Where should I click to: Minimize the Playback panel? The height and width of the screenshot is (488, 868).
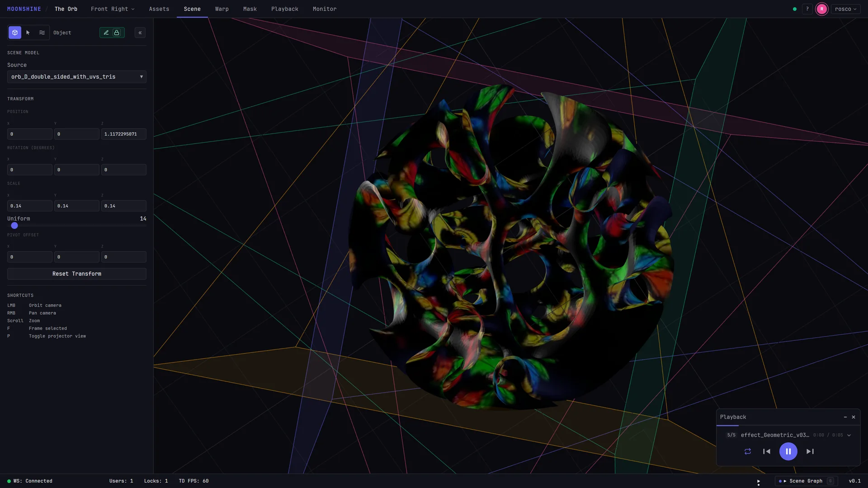[x=845, y=417]
